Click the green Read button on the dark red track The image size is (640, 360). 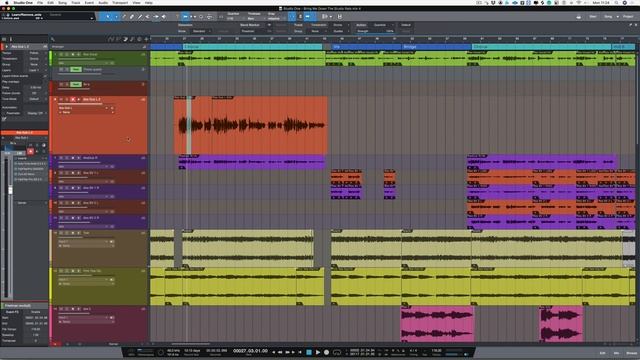(x=76, y=84)
